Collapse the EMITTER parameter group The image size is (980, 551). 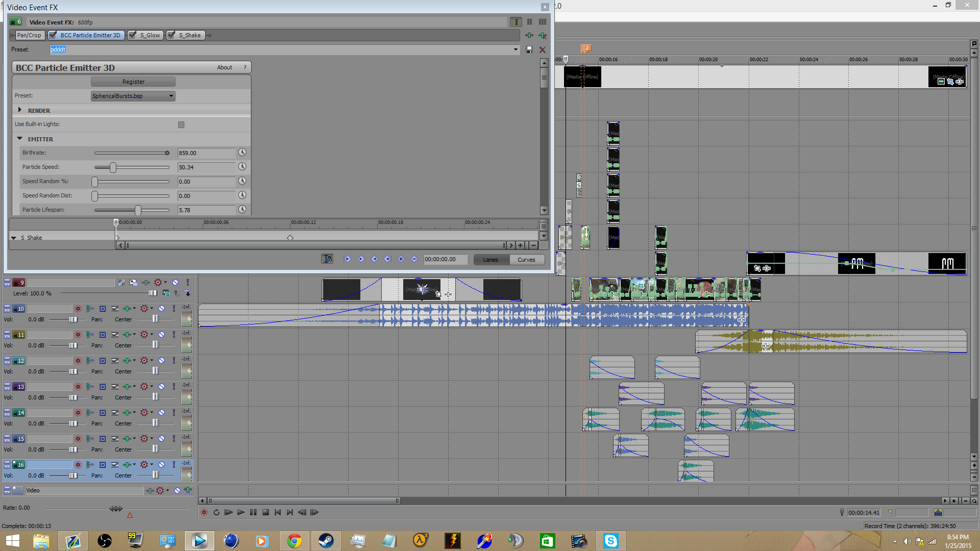click(x=20, y=139)
